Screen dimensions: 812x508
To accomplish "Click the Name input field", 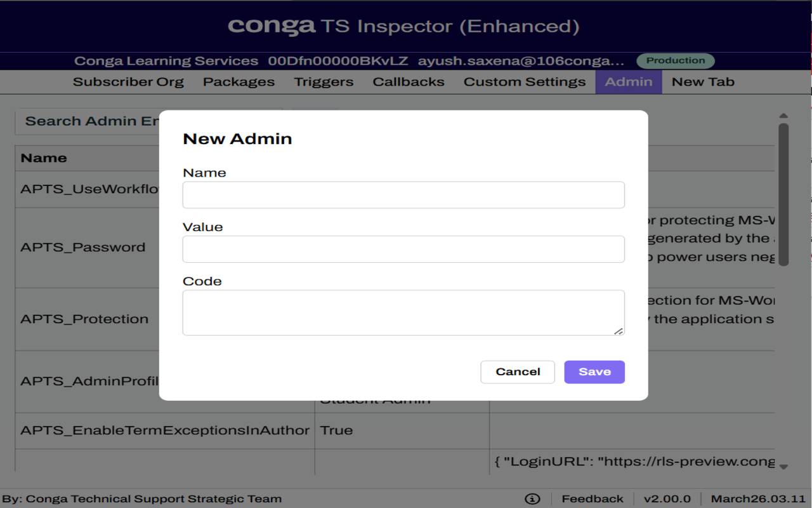I will [403, 195].
